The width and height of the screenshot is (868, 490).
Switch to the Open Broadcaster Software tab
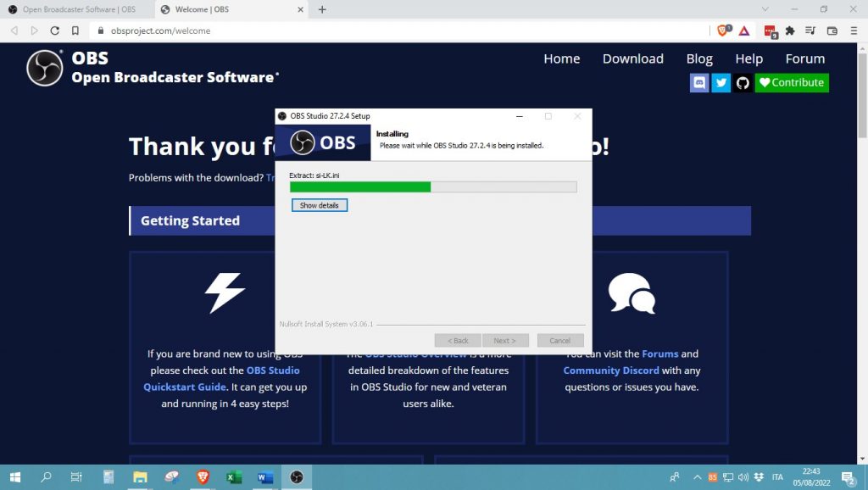point(78,9)
